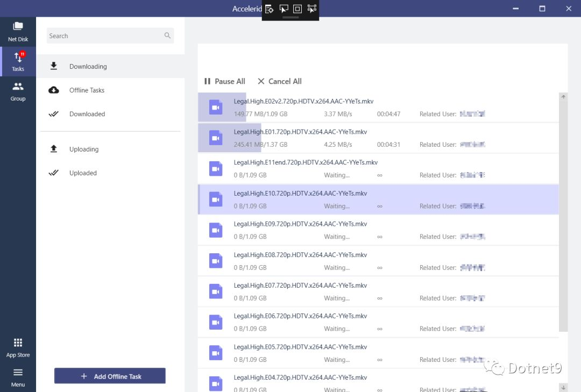Select file name Legal.High.E08.720p.HDTV.x264.AAC-YYeTs.mkv
581x392 pixels.
pos(300,254)
